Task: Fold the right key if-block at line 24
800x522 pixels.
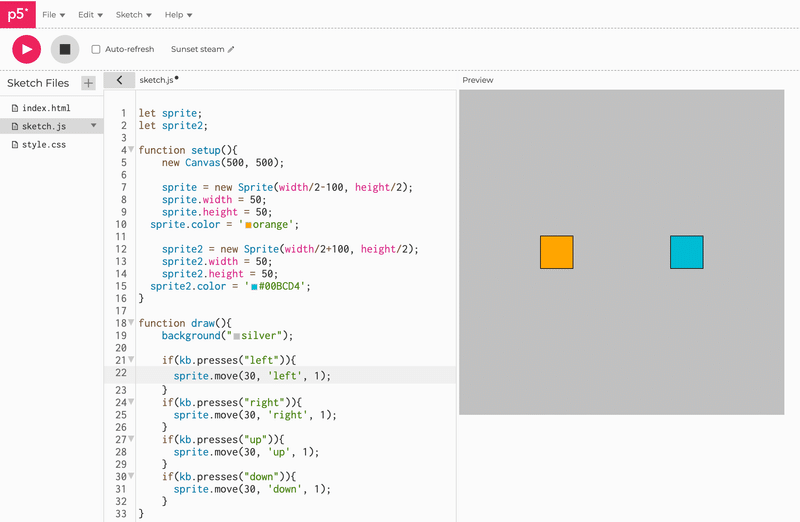Action: click(131, 402)
